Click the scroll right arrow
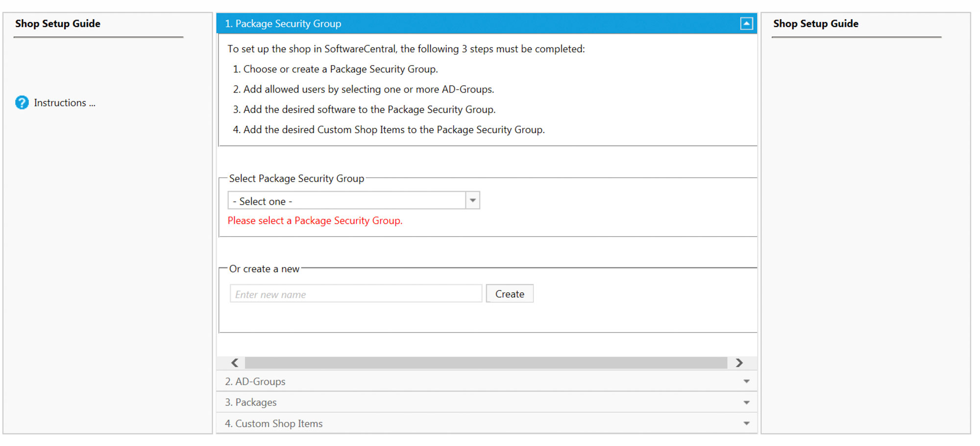The width and height of the screenshot is (980, 446). click(x=739, y=363)
